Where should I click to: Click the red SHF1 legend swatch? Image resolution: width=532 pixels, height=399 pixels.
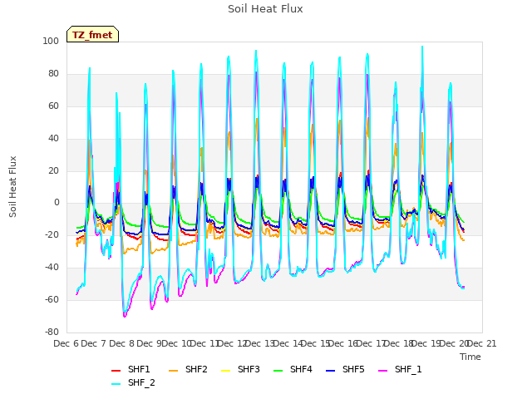[116, 371]
